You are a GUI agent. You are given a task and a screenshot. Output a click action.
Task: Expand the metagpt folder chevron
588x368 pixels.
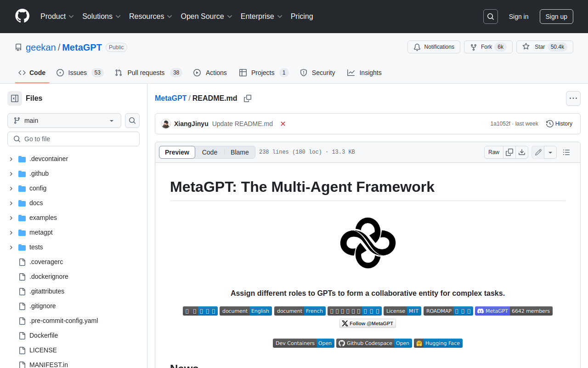pos(11,232)
